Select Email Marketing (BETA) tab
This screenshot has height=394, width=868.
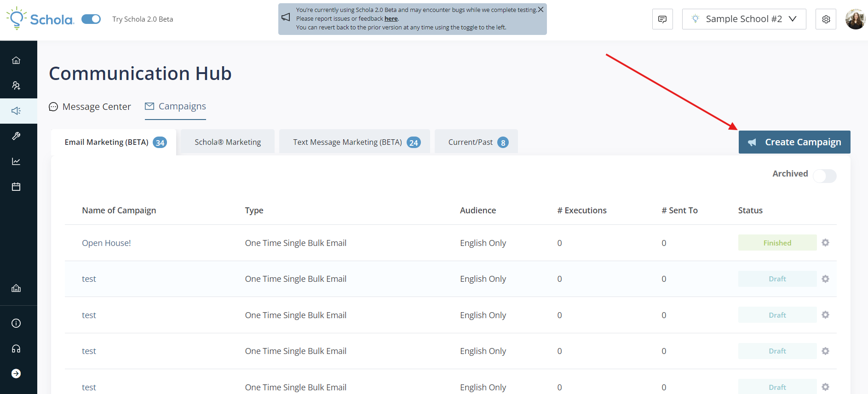[114, 142]
